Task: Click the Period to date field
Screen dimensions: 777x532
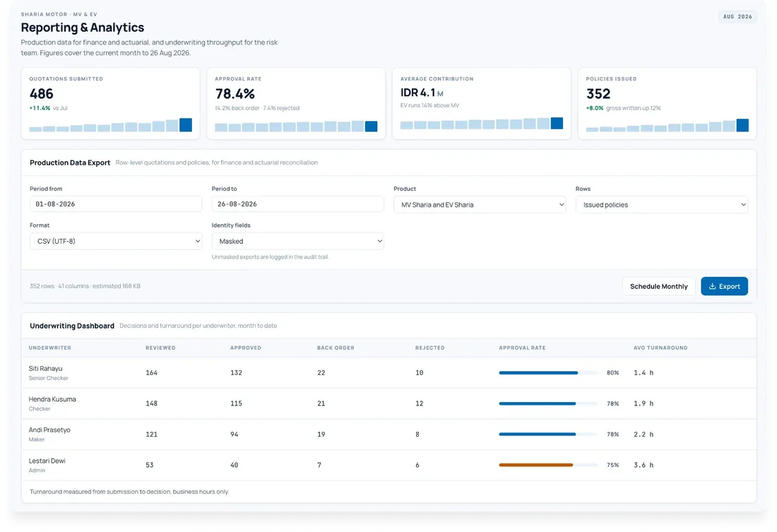Action: [x=297, y=204]
